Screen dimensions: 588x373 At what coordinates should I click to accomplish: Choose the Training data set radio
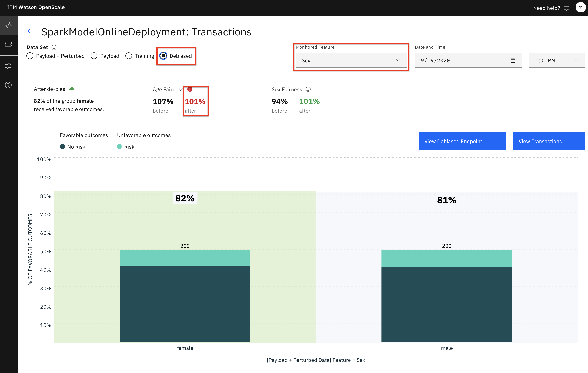coord(129,56)
